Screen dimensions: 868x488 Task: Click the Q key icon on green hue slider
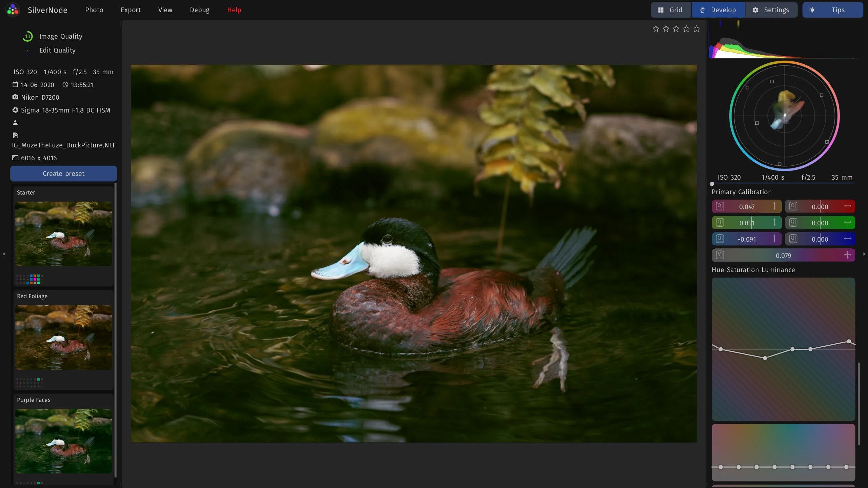tap(720, 222)
